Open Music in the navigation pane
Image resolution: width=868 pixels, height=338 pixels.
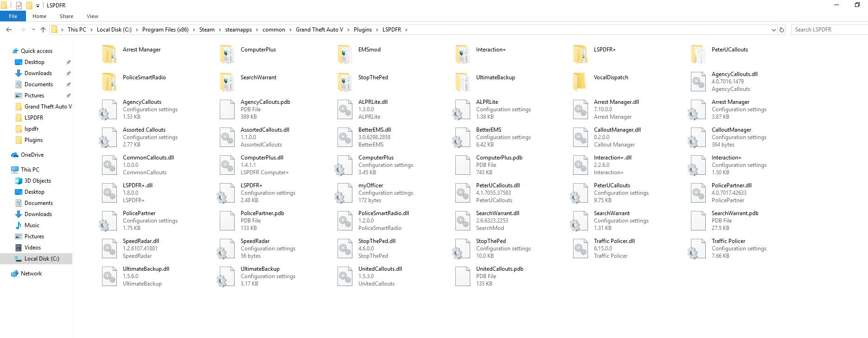(x=32, y=225)
